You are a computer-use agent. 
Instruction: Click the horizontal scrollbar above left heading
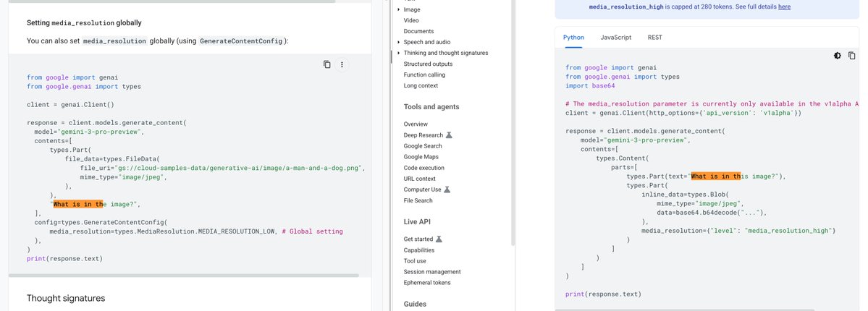coord(172,1)
